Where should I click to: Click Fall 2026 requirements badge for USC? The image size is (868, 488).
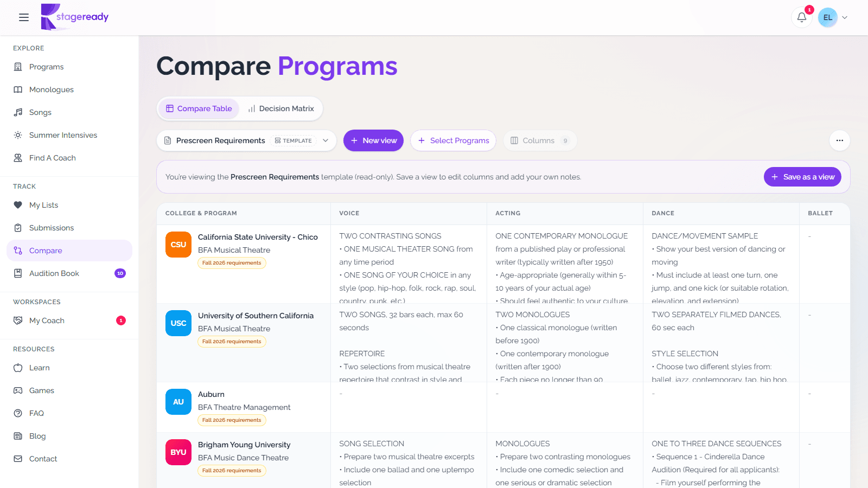click(232, 342)
